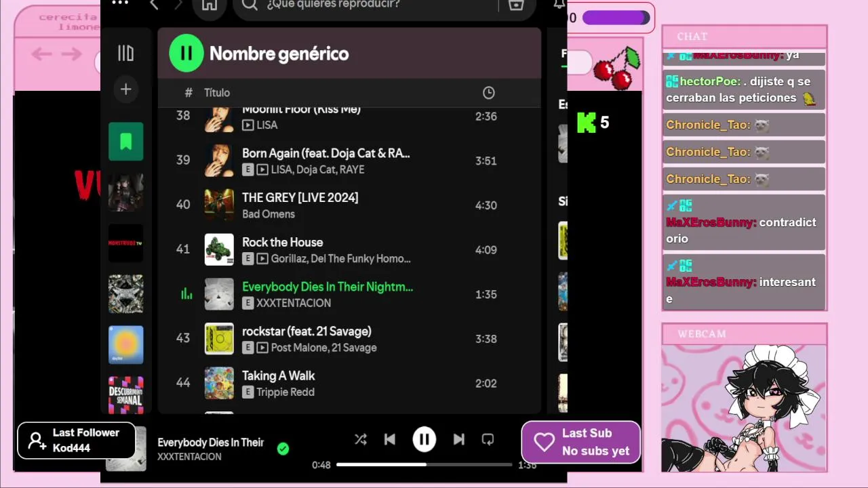Collapse Your Library sidebar icon

[125, 53]
